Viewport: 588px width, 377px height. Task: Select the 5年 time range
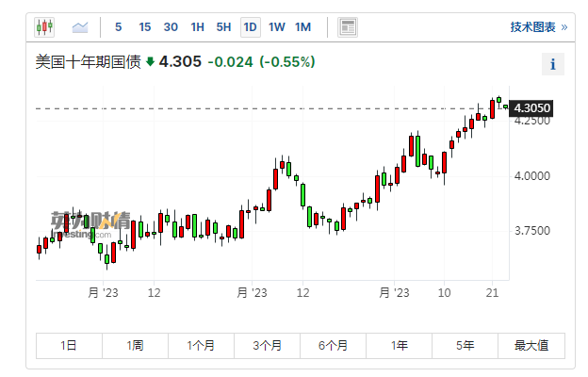[x=465, y=346]
